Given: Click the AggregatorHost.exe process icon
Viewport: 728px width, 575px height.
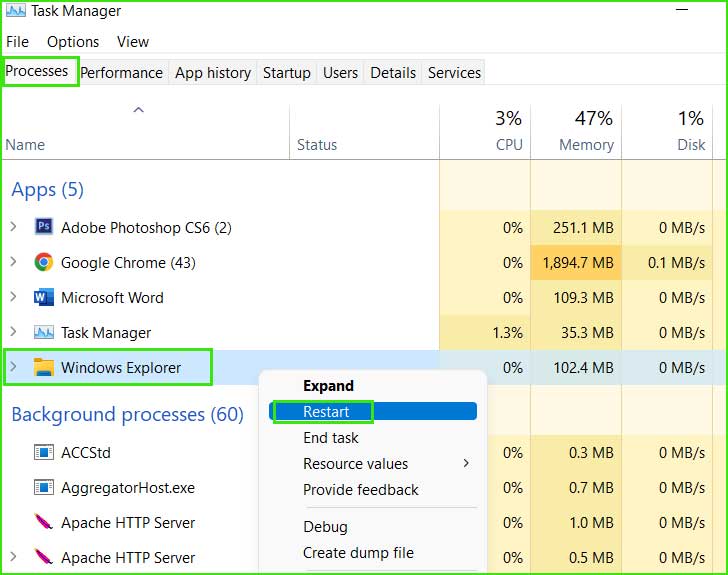Looking at the screenshot, I should 44,487.
